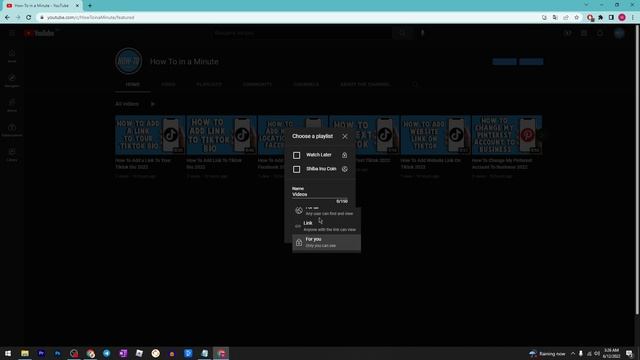Open Adobe Photoshop from the taskbar
Screen dimensions: 640x360
coord(58,353)
